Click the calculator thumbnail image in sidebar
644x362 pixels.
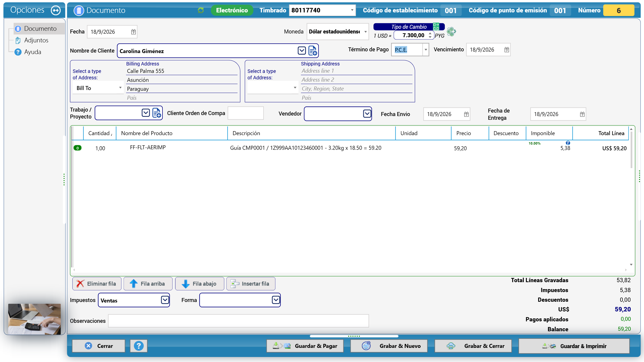[34, 319]
